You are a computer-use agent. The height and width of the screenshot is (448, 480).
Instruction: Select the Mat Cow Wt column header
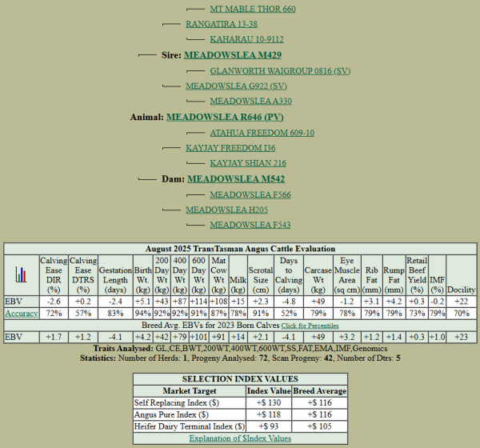click(x=219, y=275)
